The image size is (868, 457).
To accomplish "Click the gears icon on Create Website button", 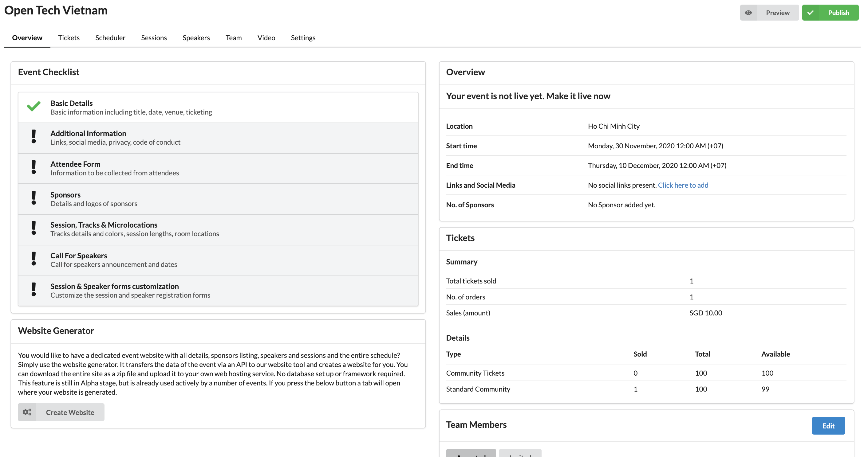I will point(27,412).
